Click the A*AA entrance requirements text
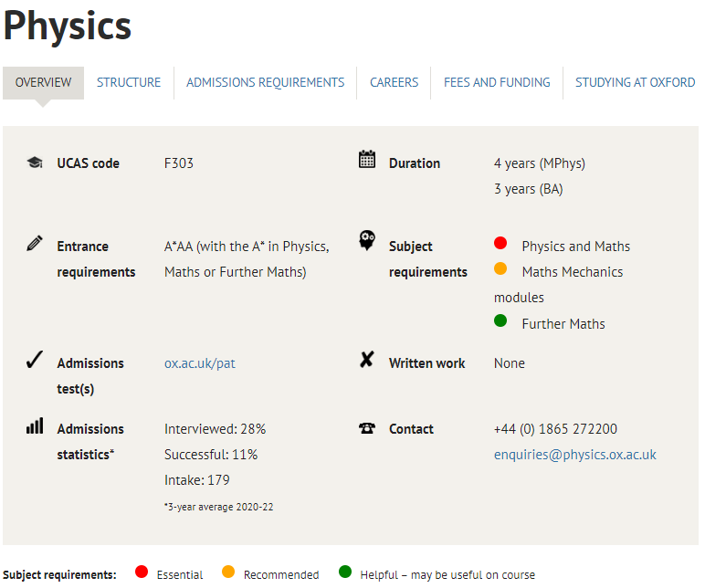 pos(247,259)
